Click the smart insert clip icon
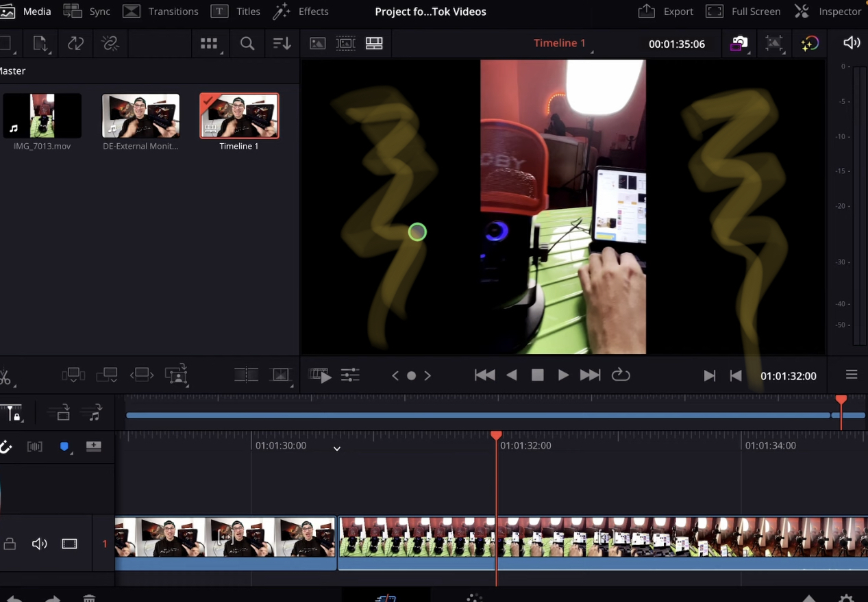Screen dimensions: 868x602 (73, 375)
